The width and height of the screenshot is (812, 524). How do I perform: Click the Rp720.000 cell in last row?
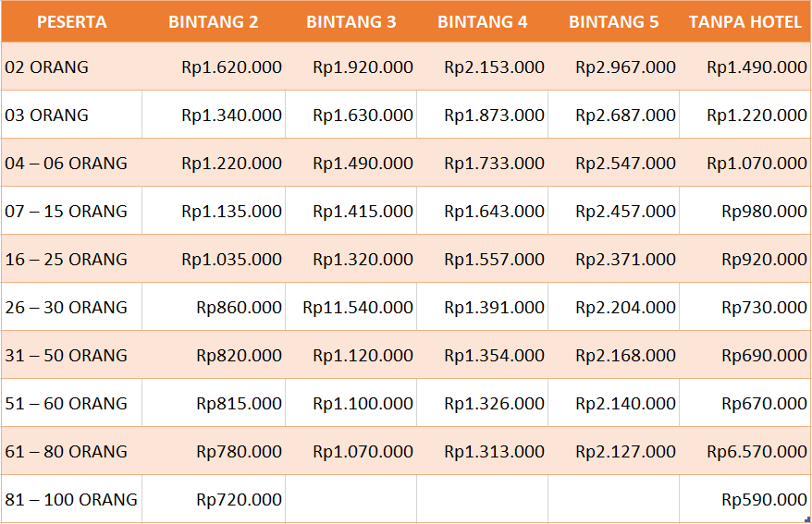click(239, 499)
